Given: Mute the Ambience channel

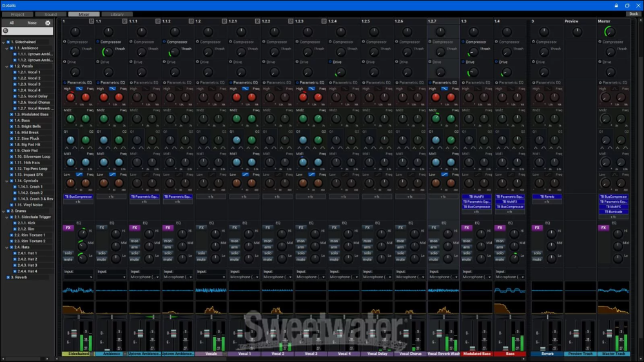Looking at the screenshot, I should [x=101, y=260].
